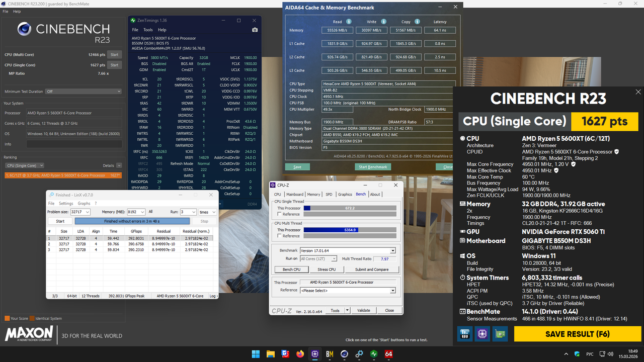The width and height of the screenshot is (644, 362).
Task: Click Validate in CPU-Z
Action: click(x=364, y=311)
